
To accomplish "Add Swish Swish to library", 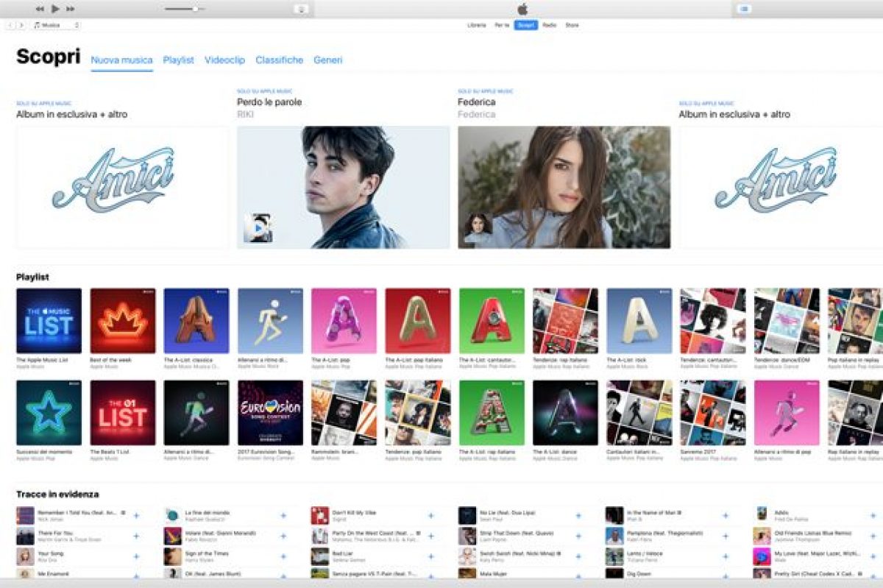I will 578,556.
